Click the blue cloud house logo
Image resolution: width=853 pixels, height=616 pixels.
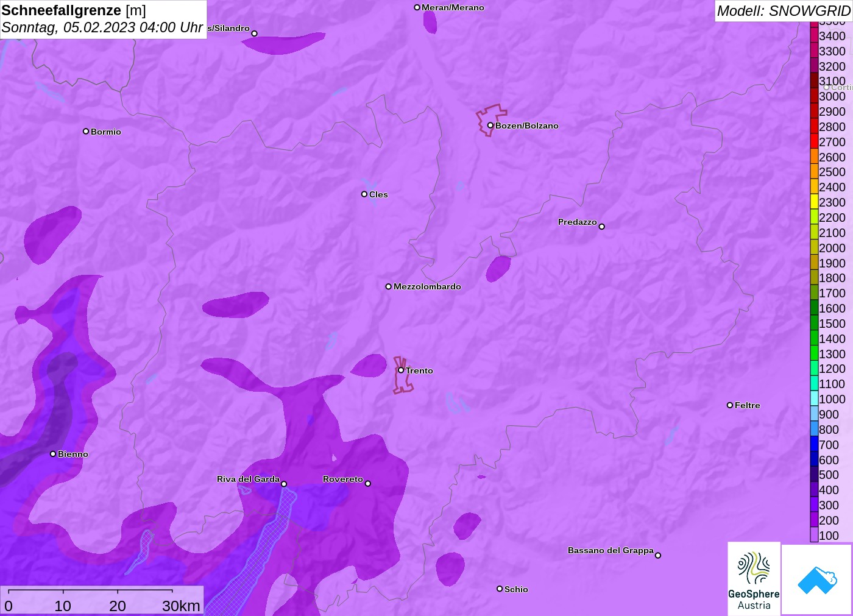[x=817, y=579]
